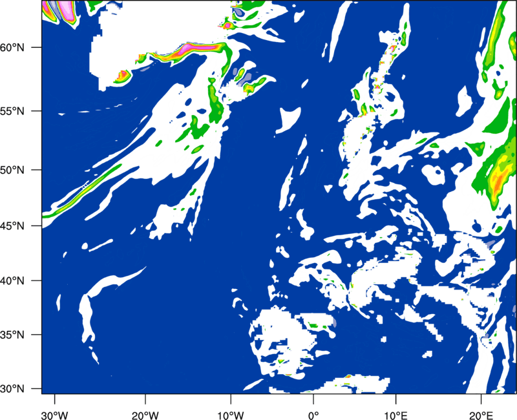Image resolution: width=517 pixels, height=420 pixels.
Task: Click the 10°E longitude label
Action: (x=396, y=415)
